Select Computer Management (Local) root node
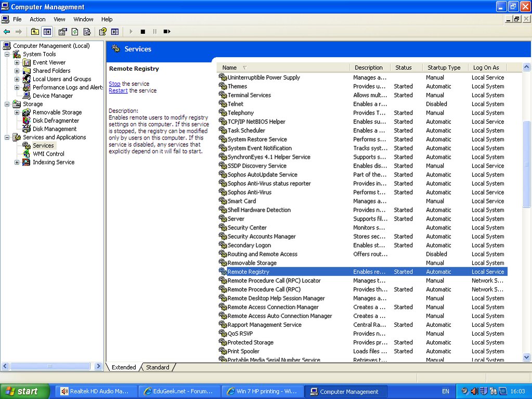 point(51,46)
